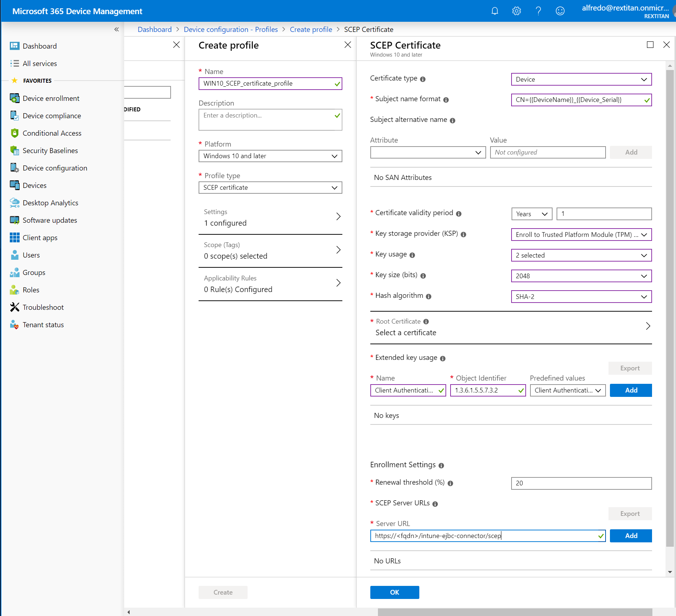
Task: Click the OK button
Action: point(394,592)
